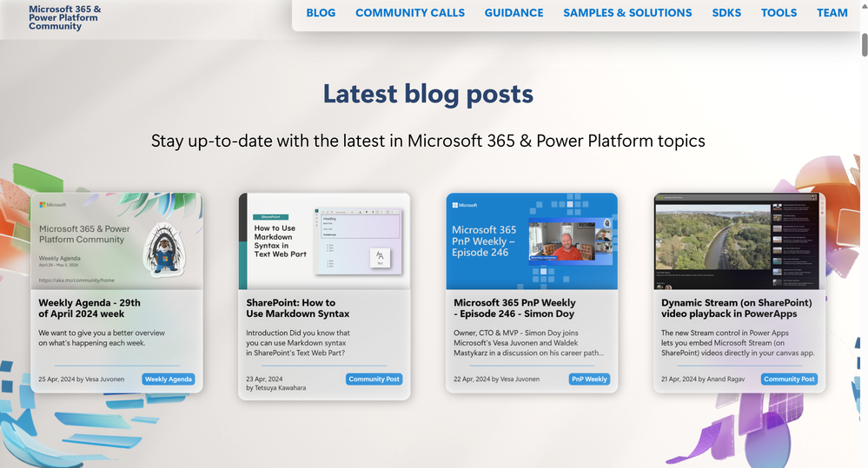This screenshot has height=468, width=868.
Task: Click 'Microsoft 365 PnP Weekly - Episode 246' title
Action: pyautogui.click(x=515, y=308)
